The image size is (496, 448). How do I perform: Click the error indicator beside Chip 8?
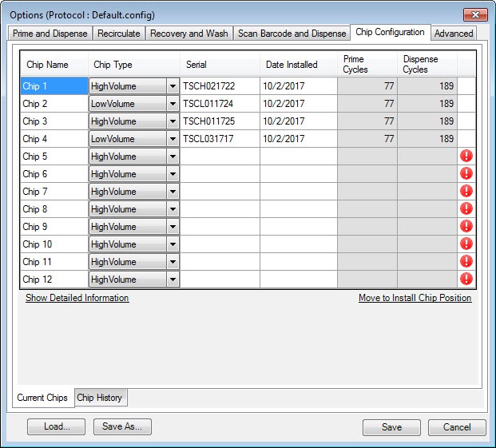coord(466,209)
